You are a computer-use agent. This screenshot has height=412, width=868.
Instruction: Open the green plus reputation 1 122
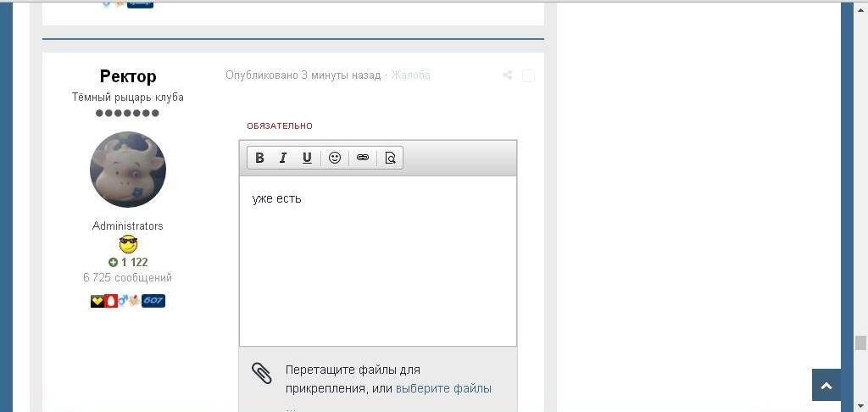[128, 262]
